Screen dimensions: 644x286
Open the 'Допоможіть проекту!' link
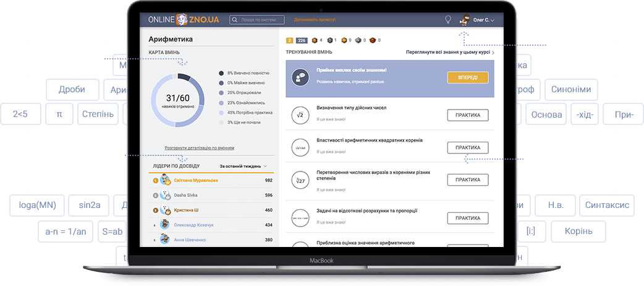315,20
